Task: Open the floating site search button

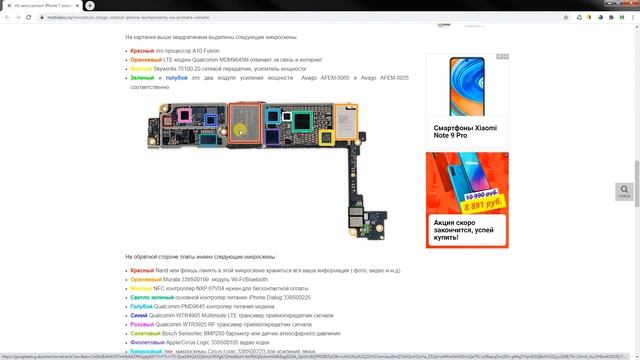Action: point(624,191)
